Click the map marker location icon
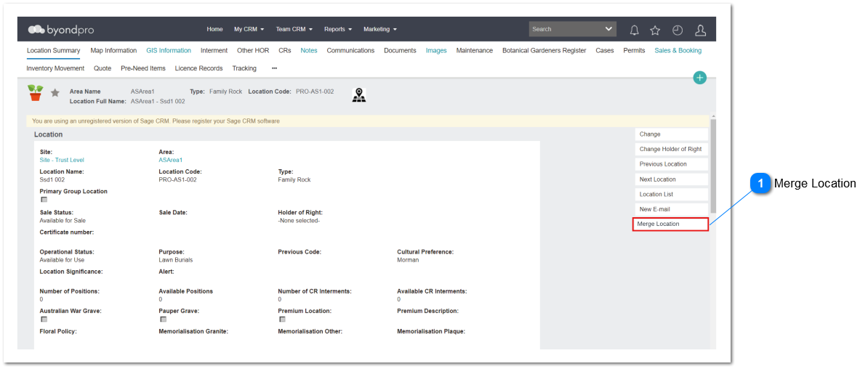This screenshot has height=369, width=868. click(359, 95)
